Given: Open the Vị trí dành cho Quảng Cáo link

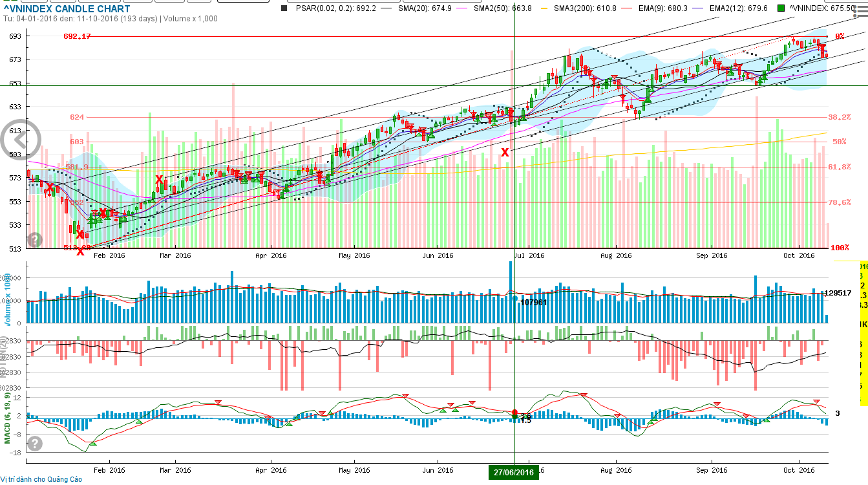Looking at the screenshot, I should pyautogui.click(x=41, y=479).
